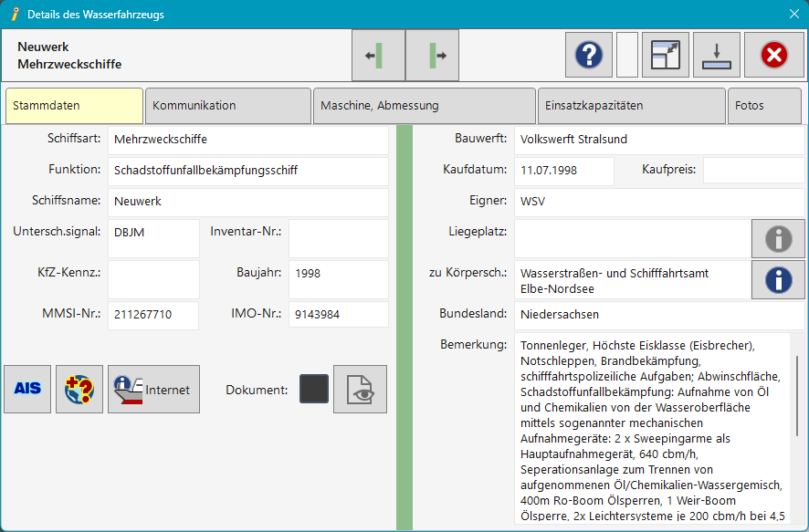Click the dark Dokument square indicator

point(314,390)
